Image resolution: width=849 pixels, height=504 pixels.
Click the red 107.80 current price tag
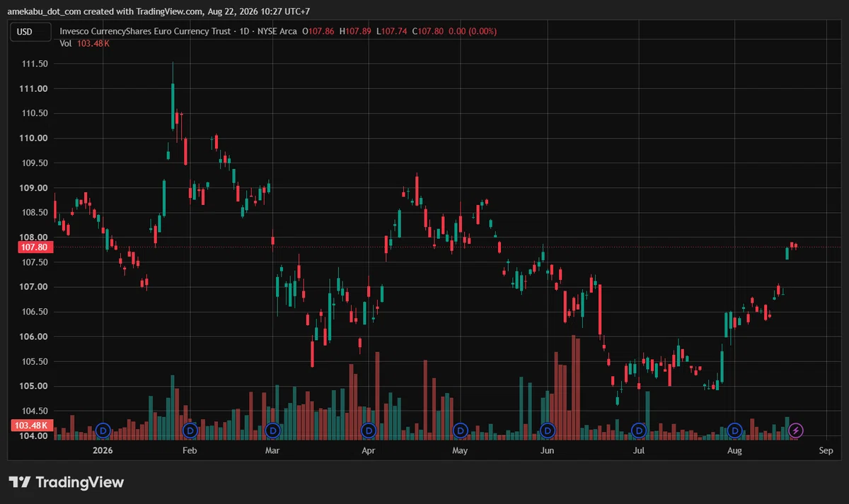pos(35,247)
